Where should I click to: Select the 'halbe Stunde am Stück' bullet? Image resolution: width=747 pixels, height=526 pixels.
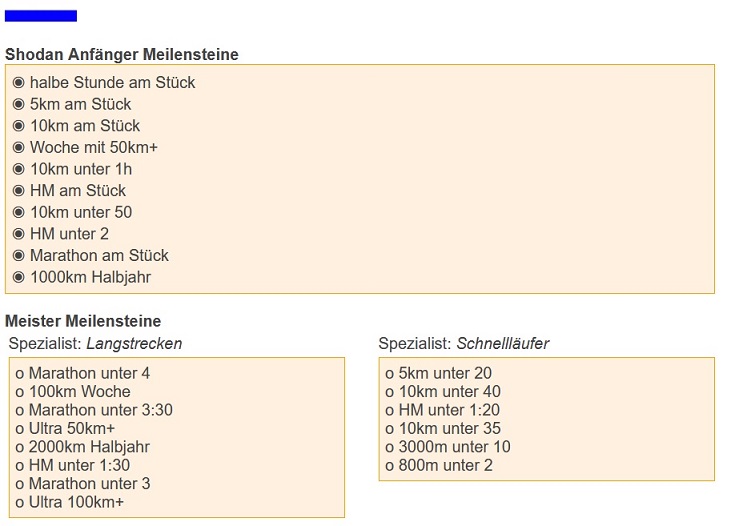[18, 83]
